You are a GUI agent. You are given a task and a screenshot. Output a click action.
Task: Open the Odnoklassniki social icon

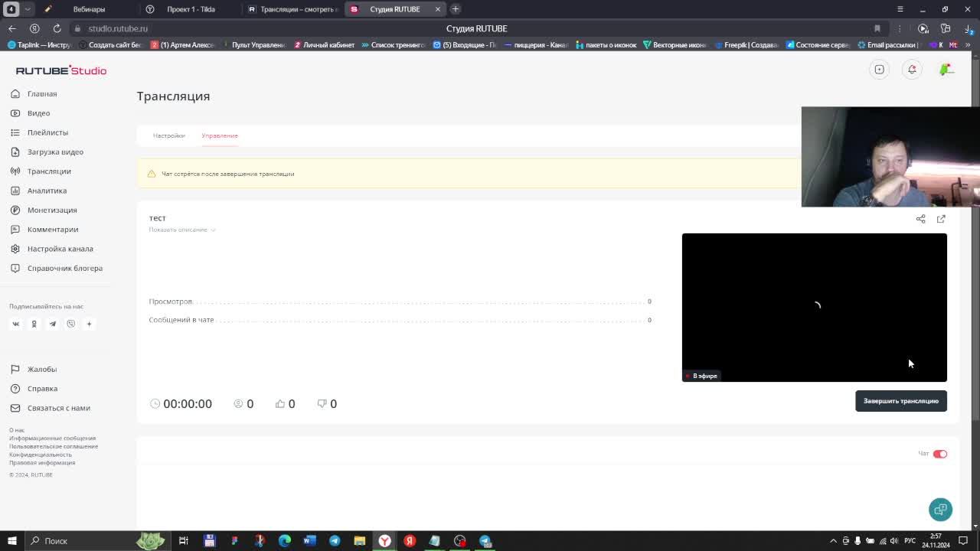coord(34,324)
